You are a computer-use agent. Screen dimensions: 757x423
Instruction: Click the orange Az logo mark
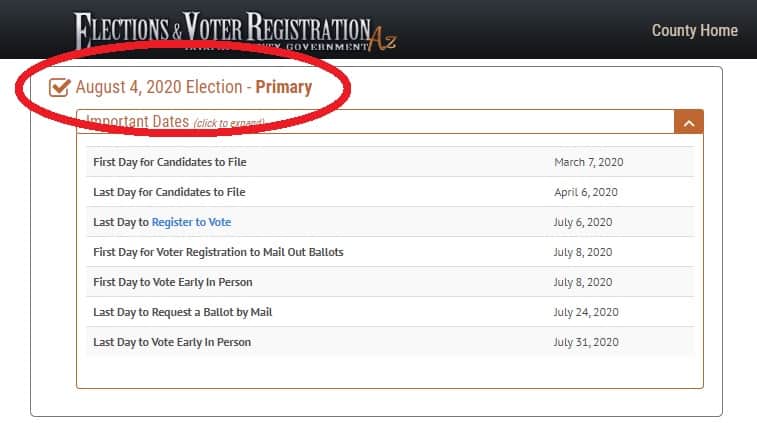[x=382, y=39]
